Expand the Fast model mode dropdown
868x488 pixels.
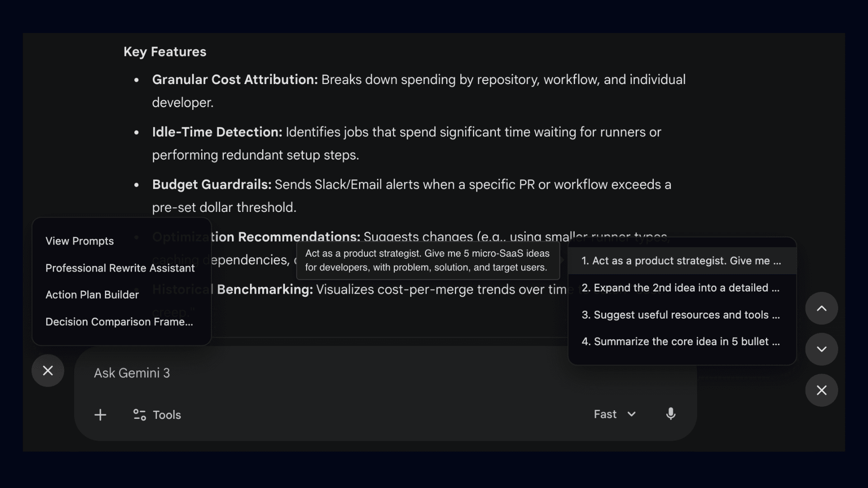point(614,414)
